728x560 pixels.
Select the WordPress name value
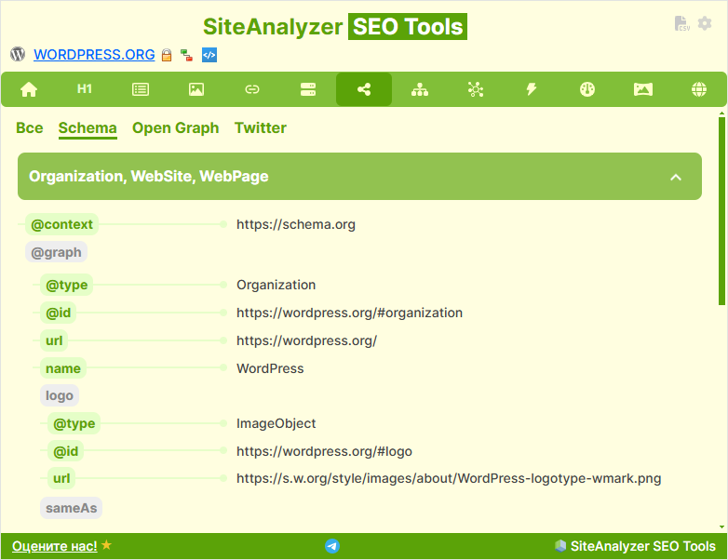click(270, 368)
